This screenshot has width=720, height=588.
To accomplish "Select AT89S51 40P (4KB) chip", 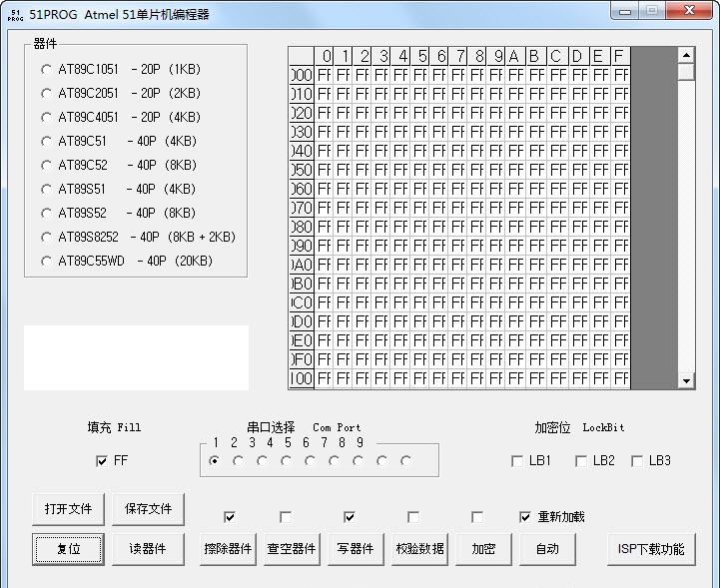I will coord(119,189).
